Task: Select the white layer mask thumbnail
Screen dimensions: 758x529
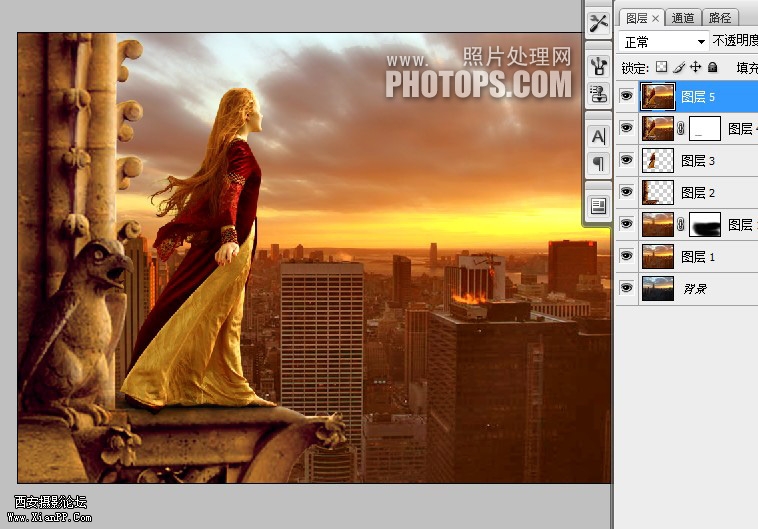Action: (705, 129)
